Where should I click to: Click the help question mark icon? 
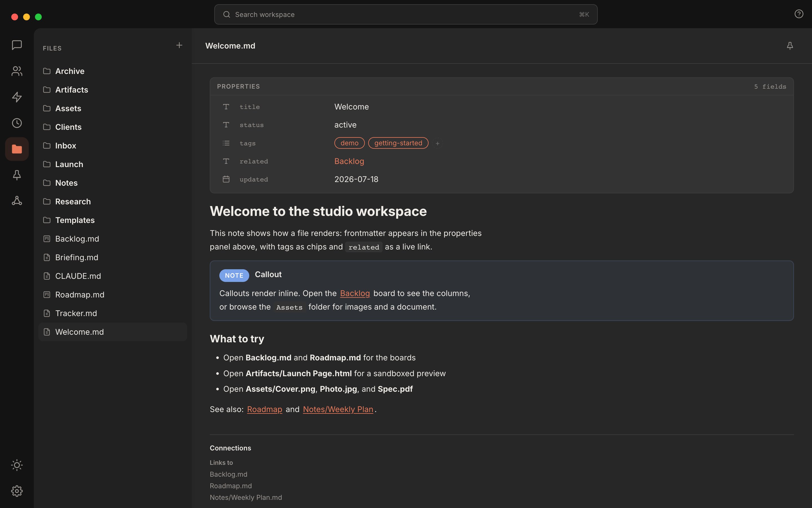point(798,14)
